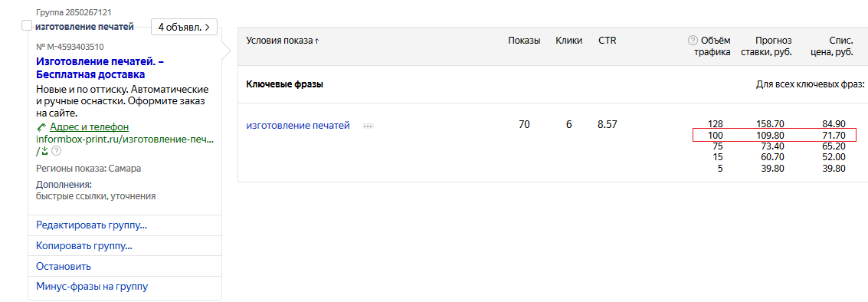
Task: Open Минус-фразы на группу
Action: (92, 287)
